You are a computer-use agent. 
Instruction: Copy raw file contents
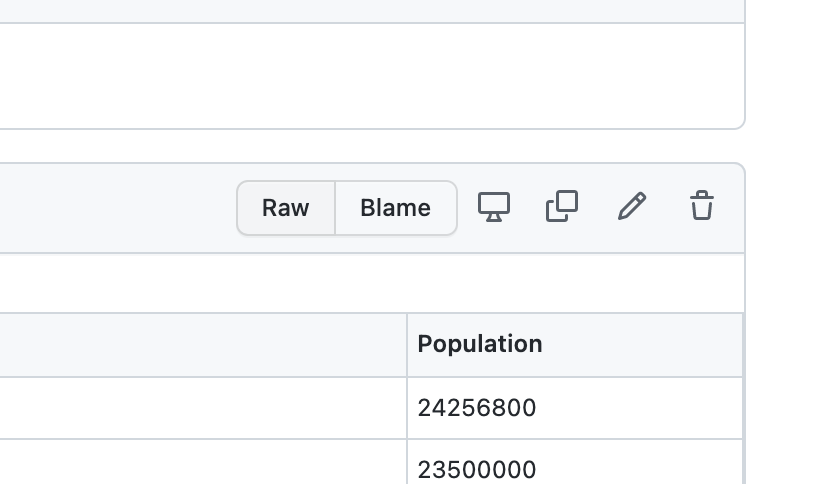(562, 207)
